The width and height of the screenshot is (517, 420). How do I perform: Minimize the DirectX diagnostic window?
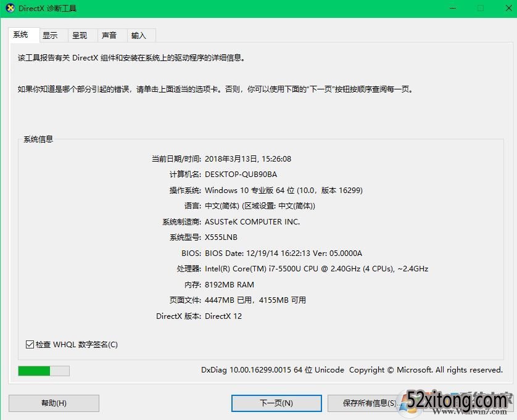[453, 8]
